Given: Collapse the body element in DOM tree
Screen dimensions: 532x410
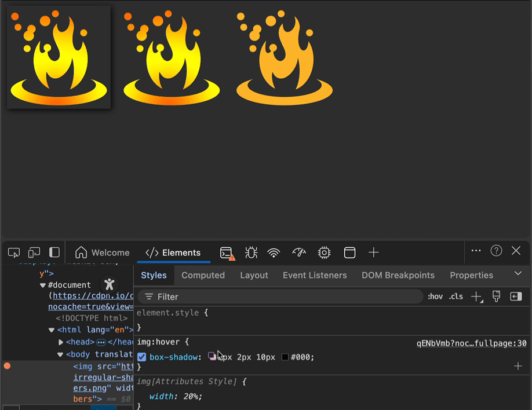Looking at the screenshot, I should [x=61, y=354].
